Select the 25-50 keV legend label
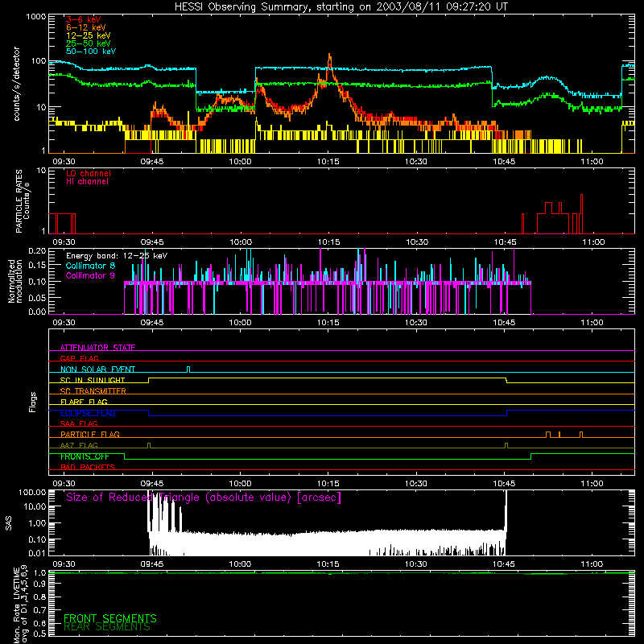Viewport: 644px width, 644px height. tap(89, 43)
